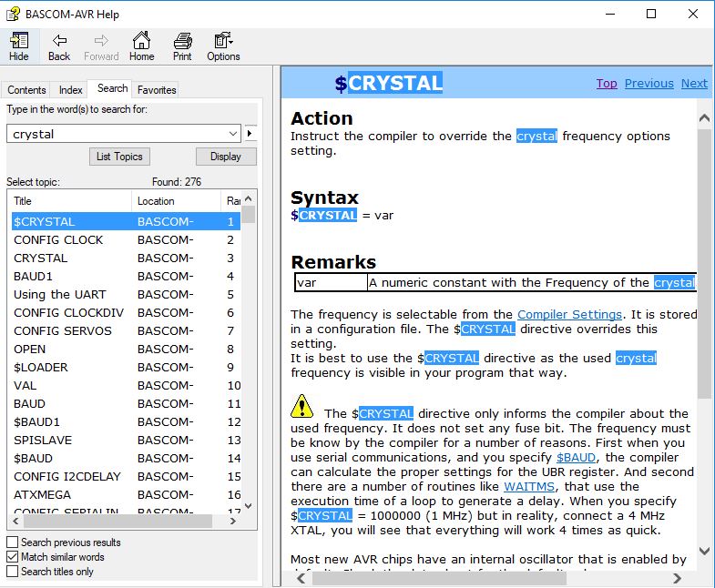Select the $CRYSTAL topic row

coord(125,221)
